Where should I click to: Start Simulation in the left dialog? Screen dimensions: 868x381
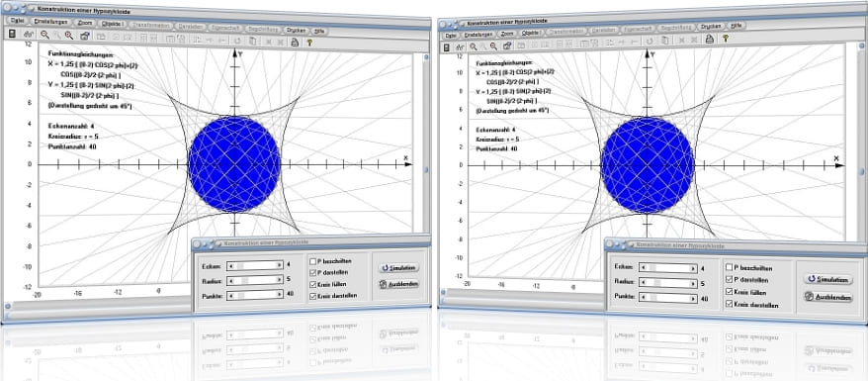pos(398,268)
